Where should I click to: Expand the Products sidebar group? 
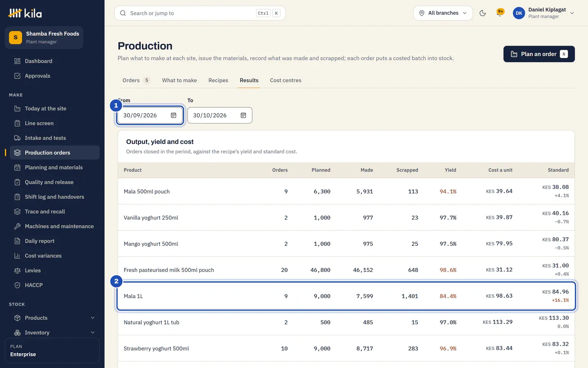point(55,318)
